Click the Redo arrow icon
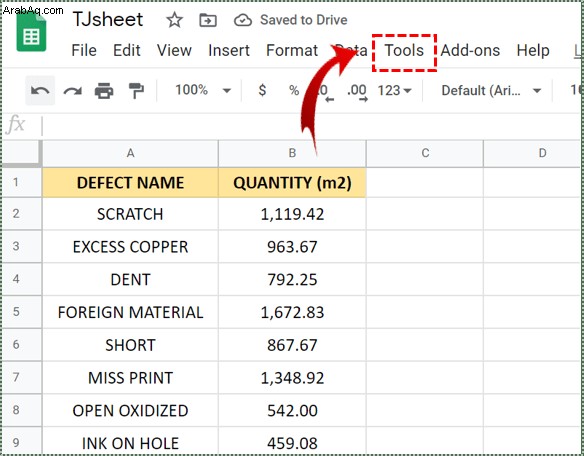 (72, 91)
